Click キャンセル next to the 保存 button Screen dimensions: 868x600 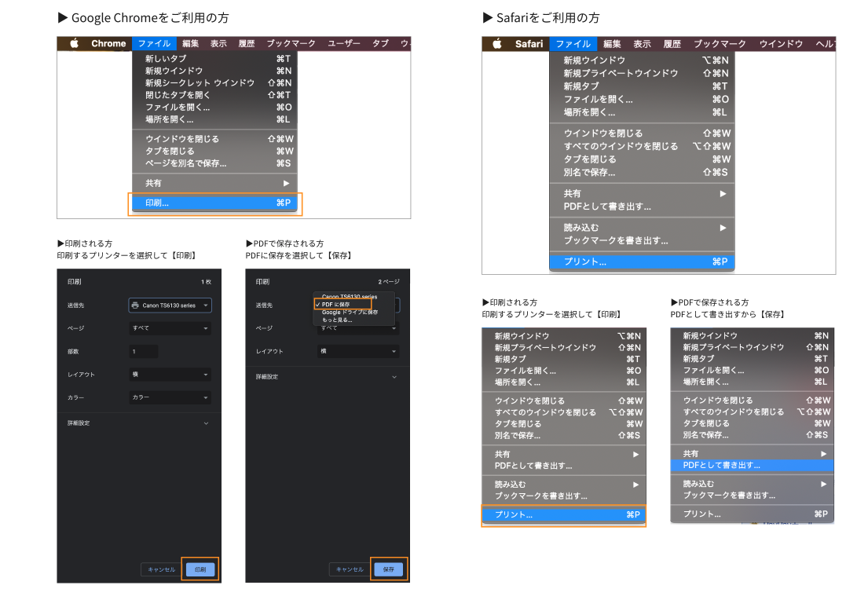350,569
